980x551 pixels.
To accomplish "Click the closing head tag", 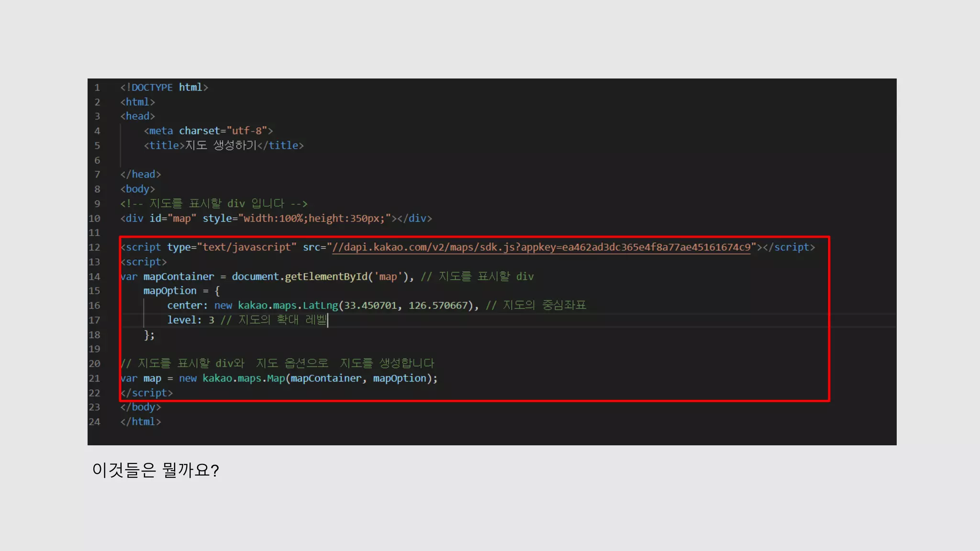I will click(141, 175).
